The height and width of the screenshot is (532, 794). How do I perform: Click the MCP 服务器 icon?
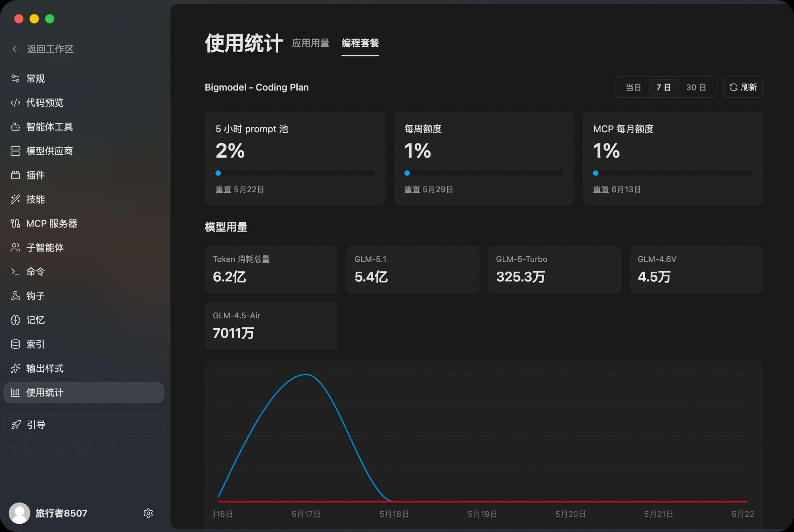coord(15,224)
